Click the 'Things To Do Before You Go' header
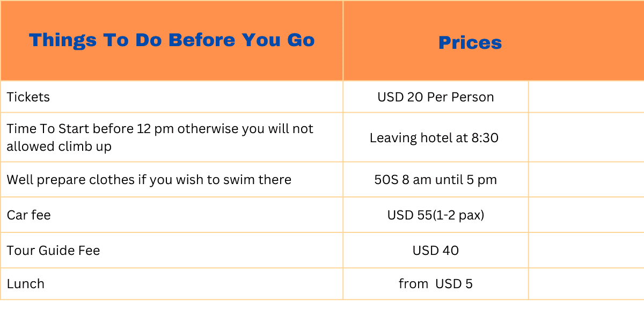644x322 pixels. coord(172,40)
